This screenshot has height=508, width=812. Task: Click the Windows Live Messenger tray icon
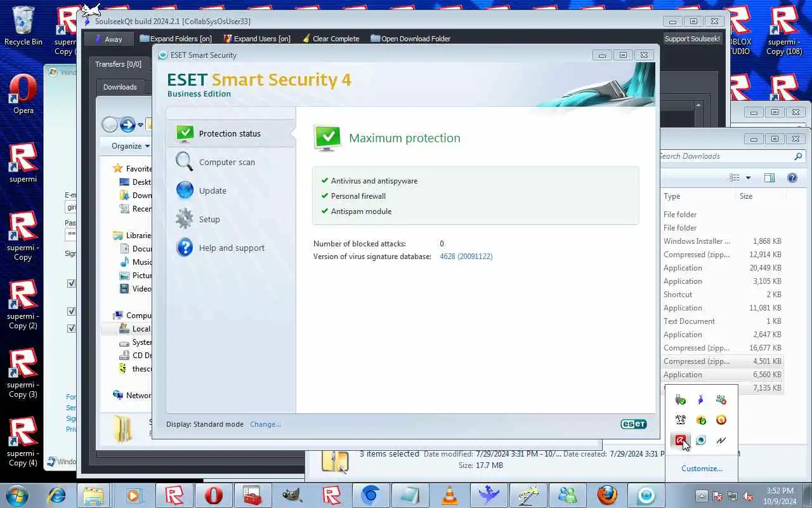click(x=721, y=399)
